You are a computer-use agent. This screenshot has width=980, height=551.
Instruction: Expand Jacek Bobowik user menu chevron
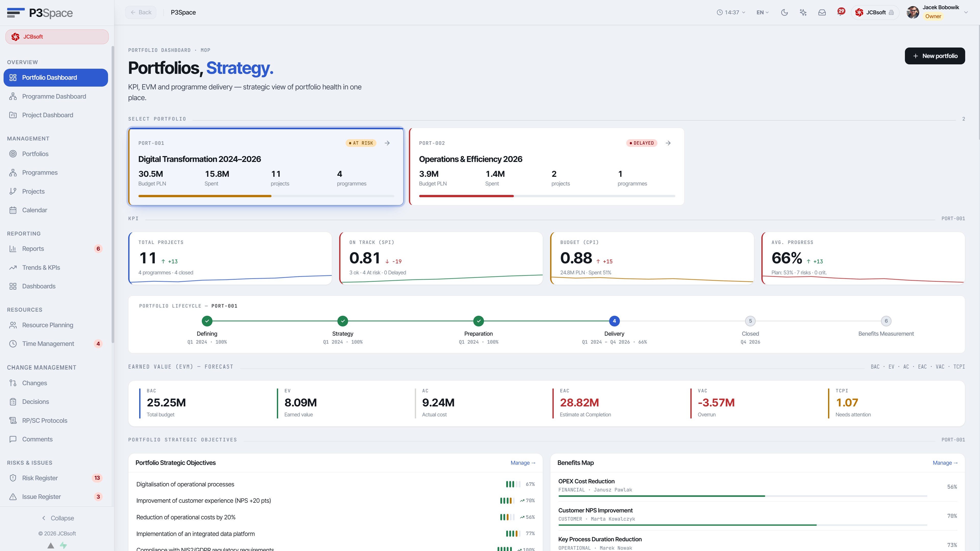pyautogui.click(x=966, y=13)
